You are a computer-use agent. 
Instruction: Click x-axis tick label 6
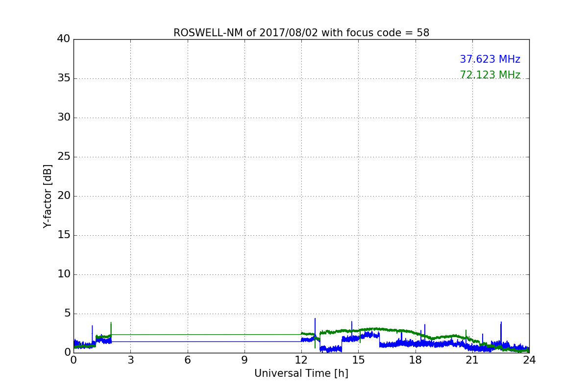pyautogui.click(x=188, y=360)
